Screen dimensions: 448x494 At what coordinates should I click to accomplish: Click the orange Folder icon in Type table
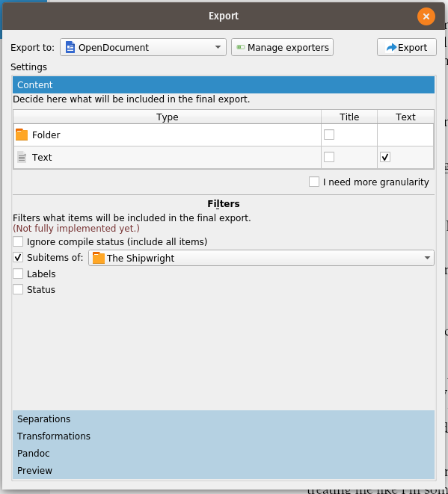click(x=22, y=135)
